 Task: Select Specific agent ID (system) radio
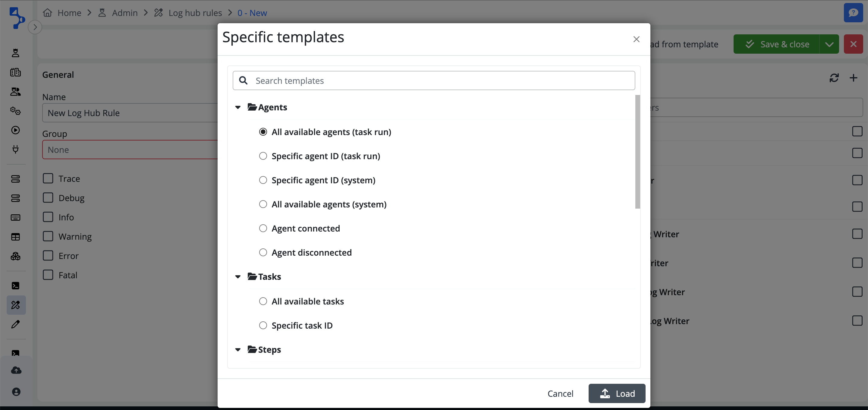click(x=263, y=180)
